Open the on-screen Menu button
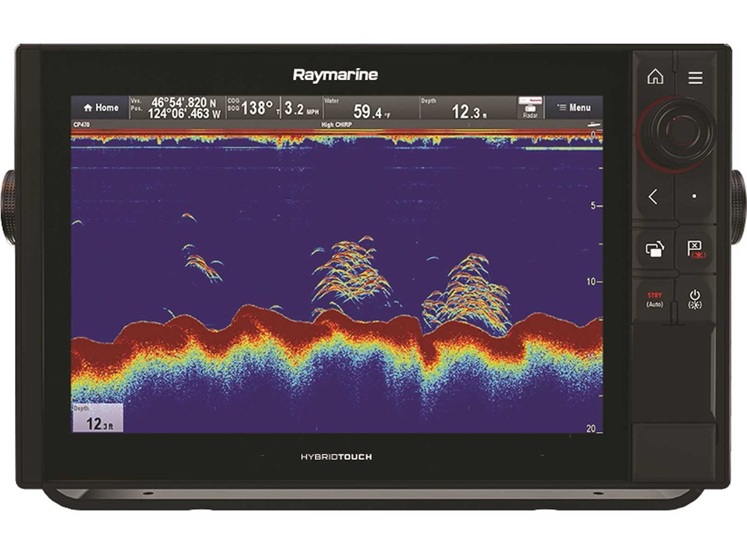The image size is (747, 560). click(x=574, y=108)
